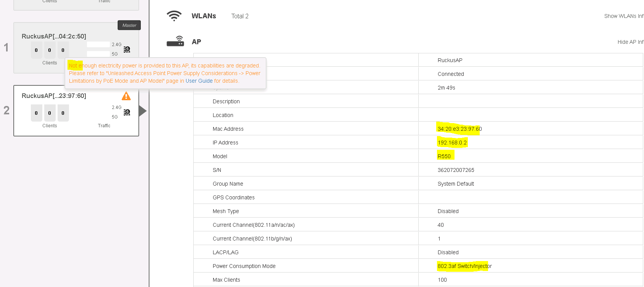Click the LACP/LAG value 'Disabled'
Viewport: 644px width, 287px height.
click(448, 252)
